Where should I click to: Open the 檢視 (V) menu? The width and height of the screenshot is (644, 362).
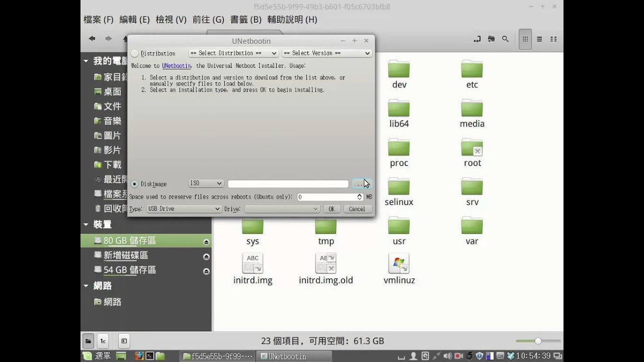171,19
